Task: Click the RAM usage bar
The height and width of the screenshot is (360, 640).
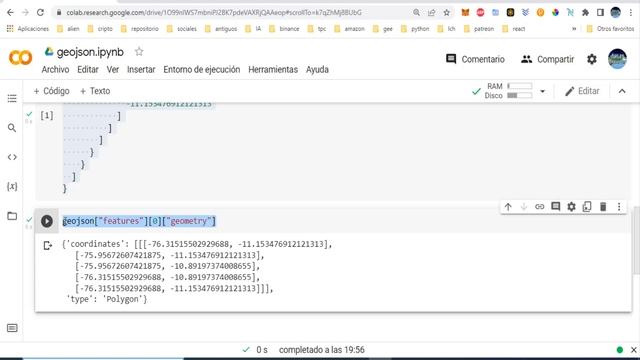Action: tap(520, 86)
